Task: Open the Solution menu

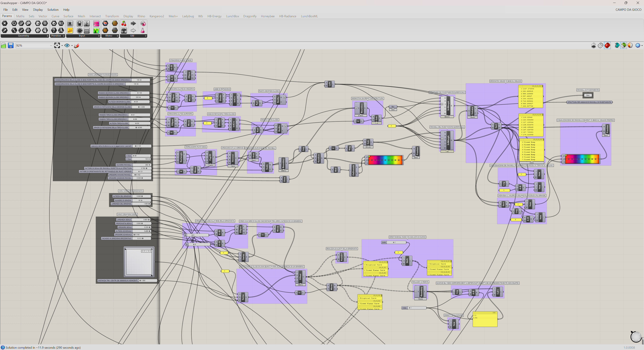Action: (x=53, y=10)
